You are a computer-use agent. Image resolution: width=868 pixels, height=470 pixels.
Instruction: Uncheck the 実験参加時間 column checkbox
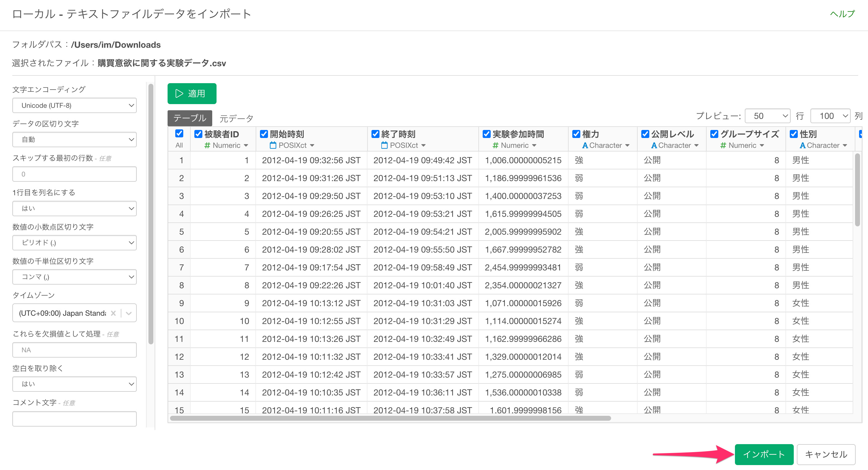point(487,134)
